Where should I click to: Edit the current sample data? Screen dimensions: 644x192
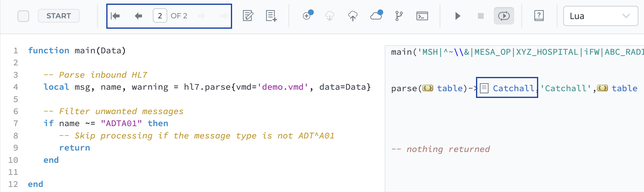pos(248,16)
